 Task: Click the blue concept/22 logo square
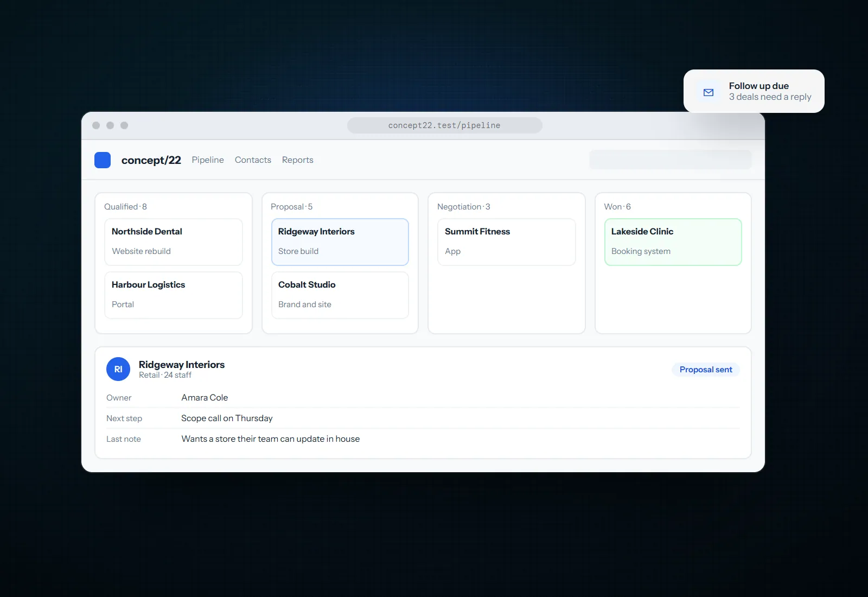103,160
